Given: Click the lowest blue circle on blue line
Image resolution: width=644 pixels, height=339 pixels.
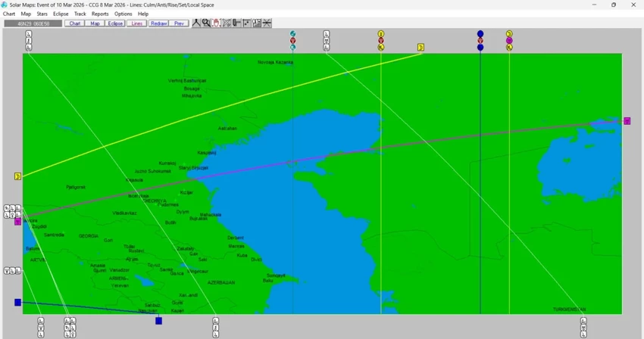Looking at the screenshot, I should [x=480, y=48].
